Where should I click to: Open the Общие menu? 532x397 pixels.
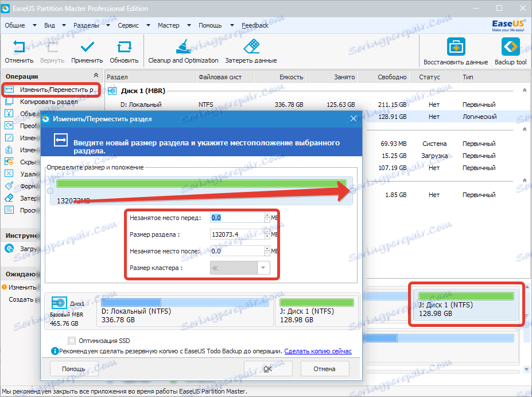click(x=15, y=25)
